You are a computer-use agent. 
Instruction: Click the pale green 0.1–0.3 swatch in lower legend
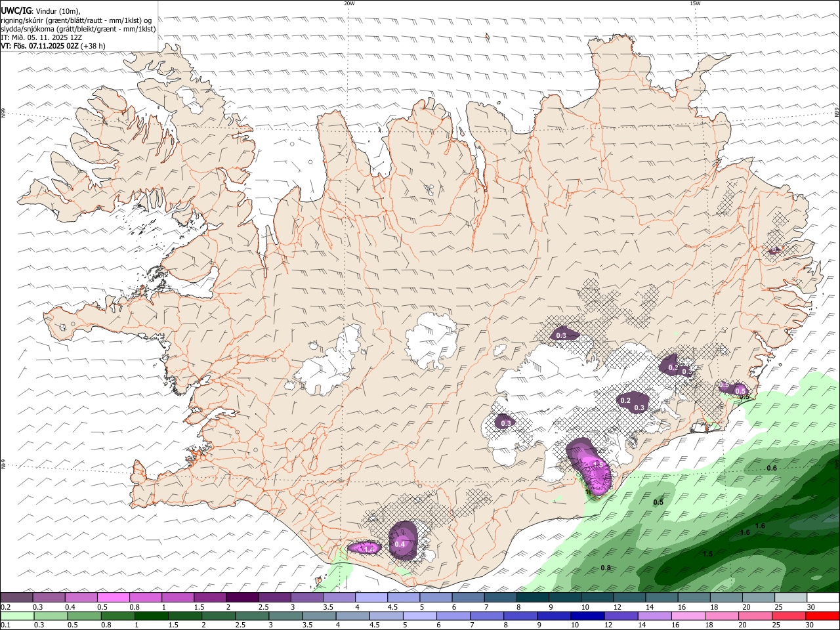click(x=18, y=616)
